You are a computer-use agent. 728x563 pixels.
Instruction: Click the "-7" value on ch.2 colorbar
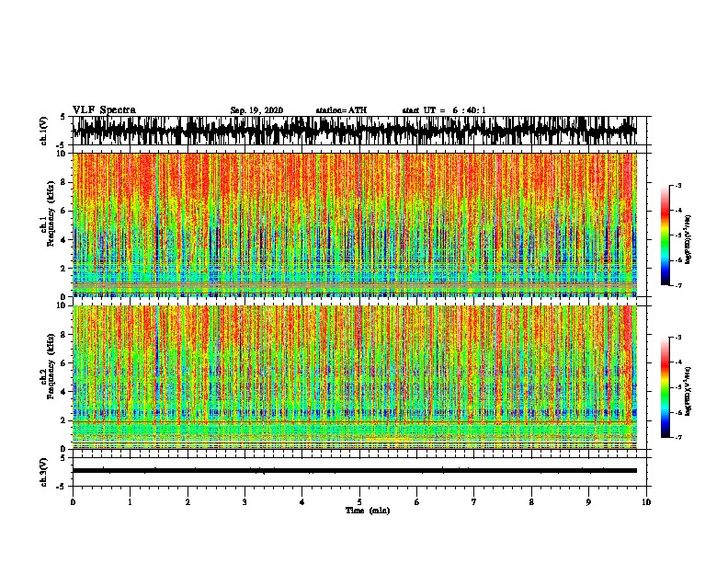pos(678,437)
